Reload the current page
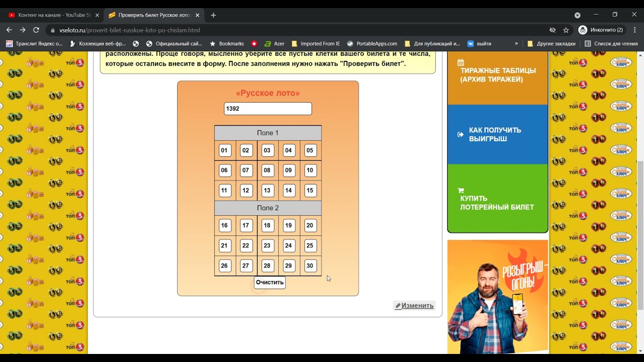 pos(36,30)
